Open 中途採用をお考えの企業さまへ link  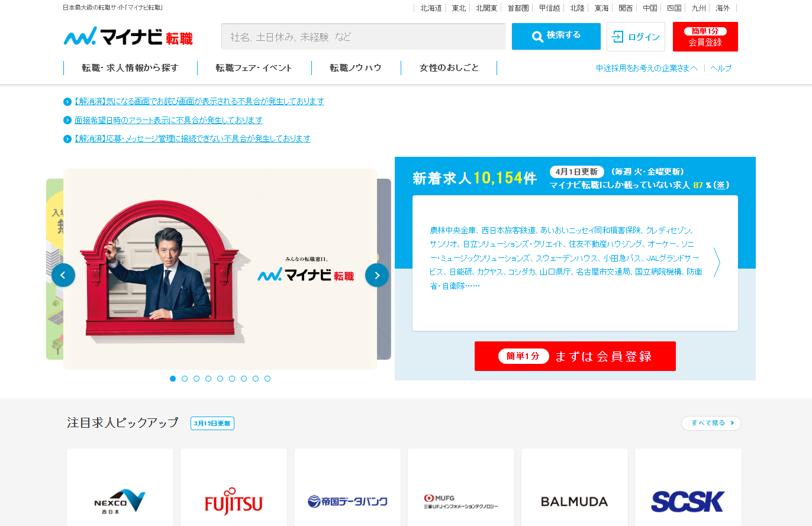click(647, 68)
